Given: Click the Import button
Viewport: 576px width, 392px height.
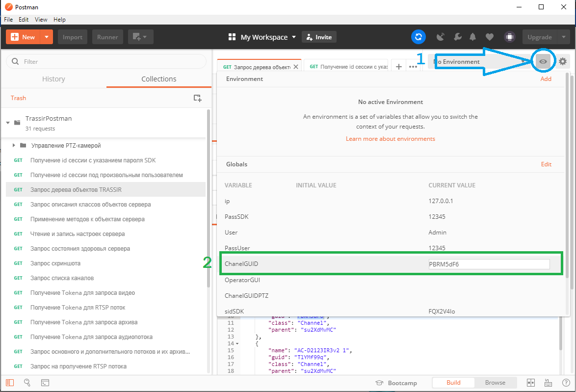Looking at the screenshot, I should 72,37.
